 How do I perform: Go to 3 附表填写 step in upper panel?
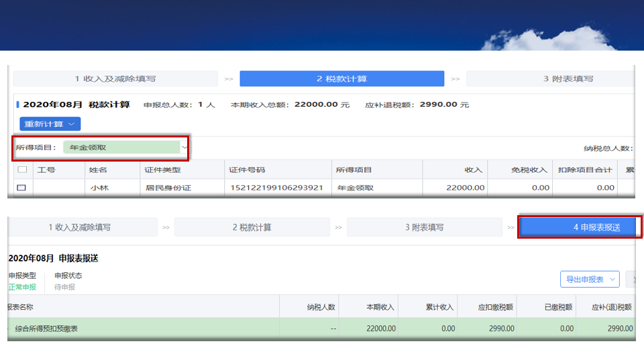pyautogui.click(x=551, y=79)
